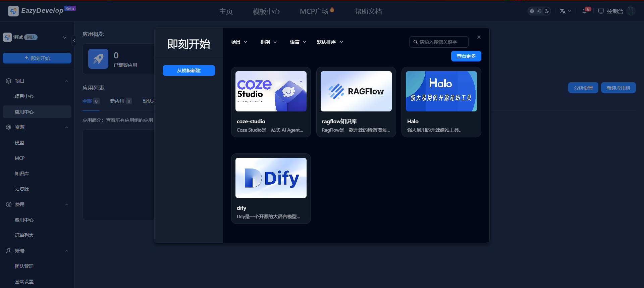Click the 0 已部署应用 count text
Image resolution: width=644 pixels, height=288 pixels.
click(125, 59)
